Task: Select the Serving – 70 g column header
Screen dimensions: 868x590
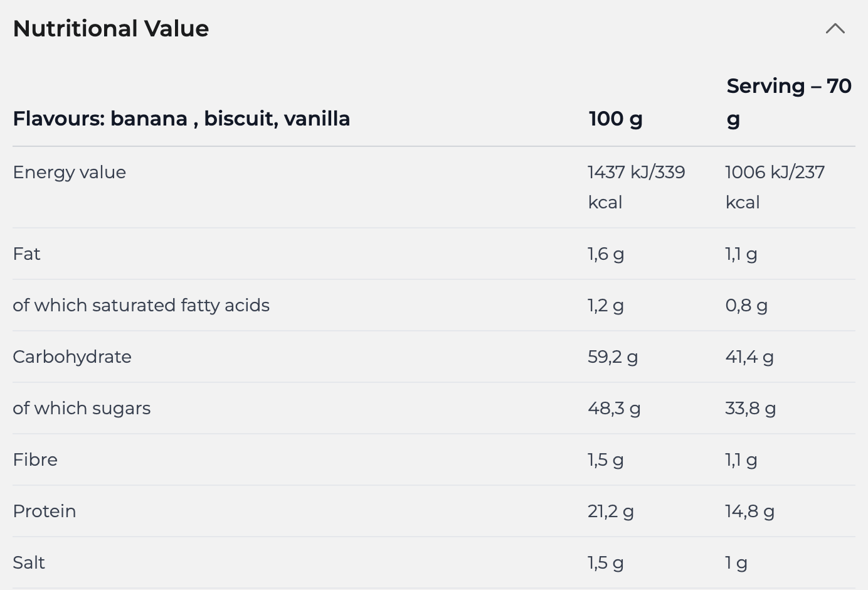Action: 788,102
